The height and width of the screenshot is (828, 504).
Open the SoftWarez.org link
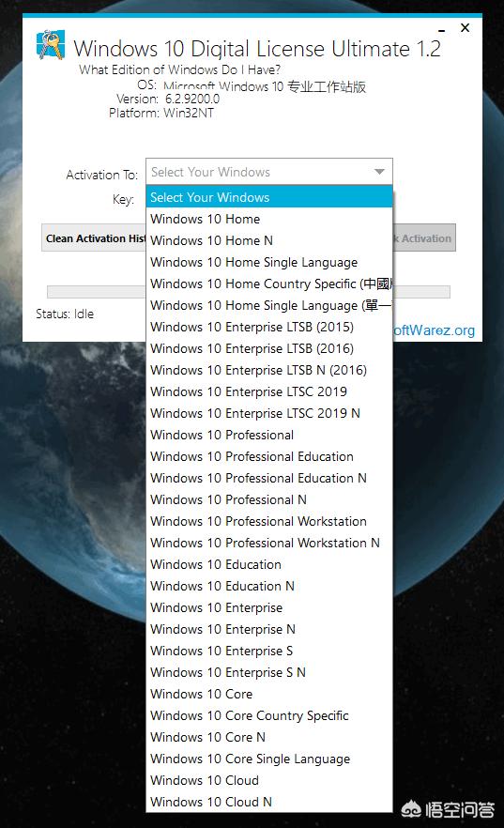pyautogui.click(x=434, y=330)
